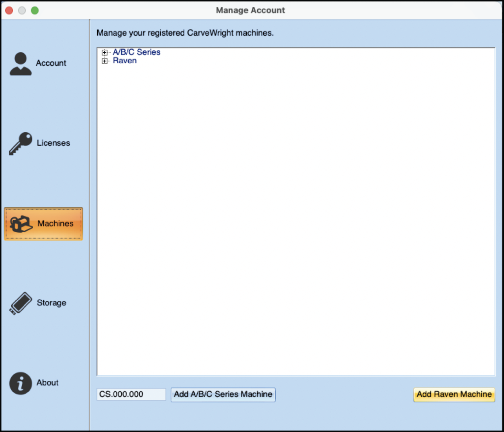Screen dimensions: 504x432
Task: Select the Raven tree row
Action: pos(125,60)
